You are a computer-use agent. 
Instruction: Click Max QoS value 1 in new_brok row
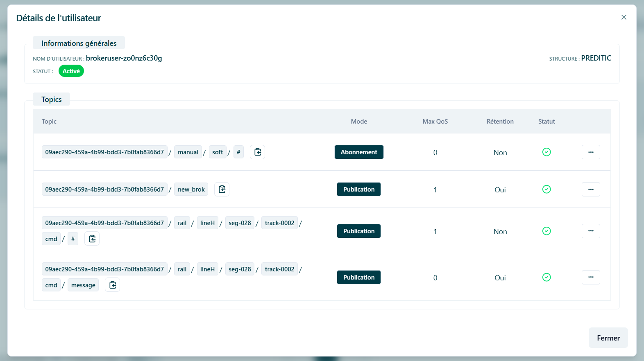click(435, 190)
